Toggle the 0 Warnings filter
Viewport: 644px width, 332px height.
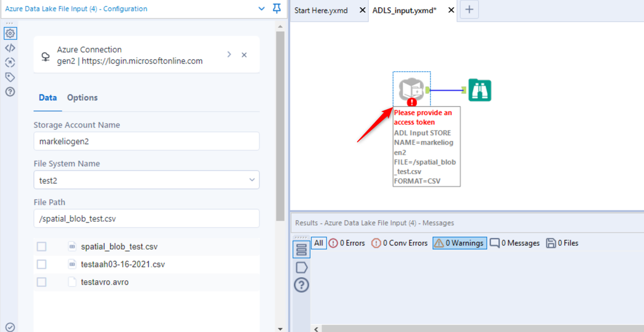[x=460, y=243]
